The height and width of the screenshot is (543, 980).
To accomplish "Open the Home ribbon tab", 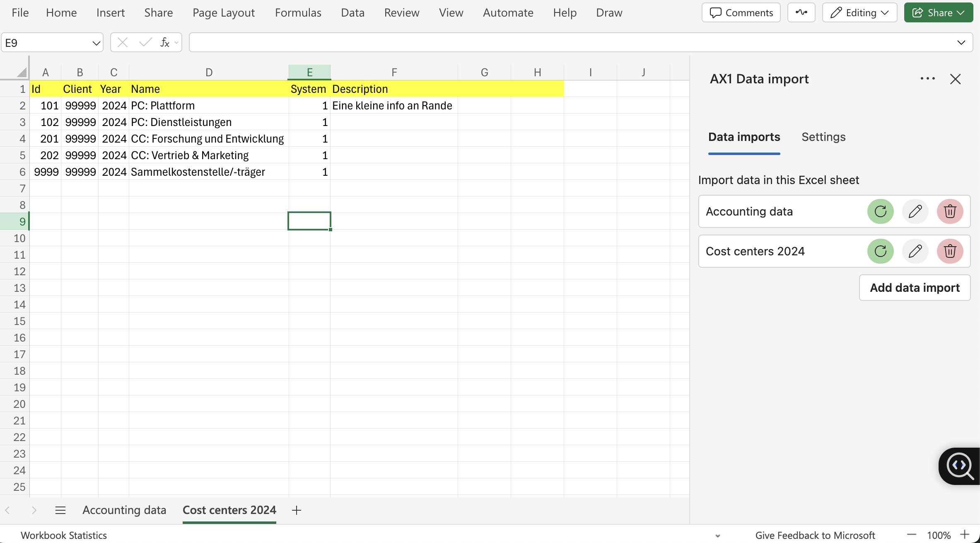I will tap(61, 13).
